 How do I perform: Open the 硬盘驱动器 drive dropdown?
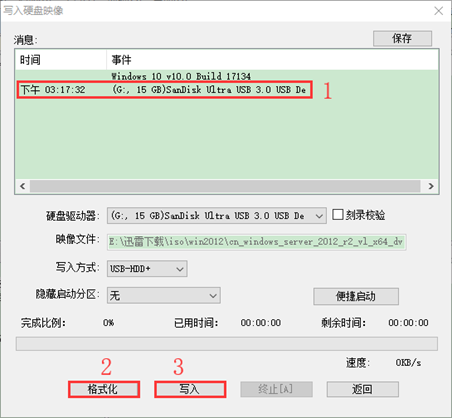coord(217,216)
